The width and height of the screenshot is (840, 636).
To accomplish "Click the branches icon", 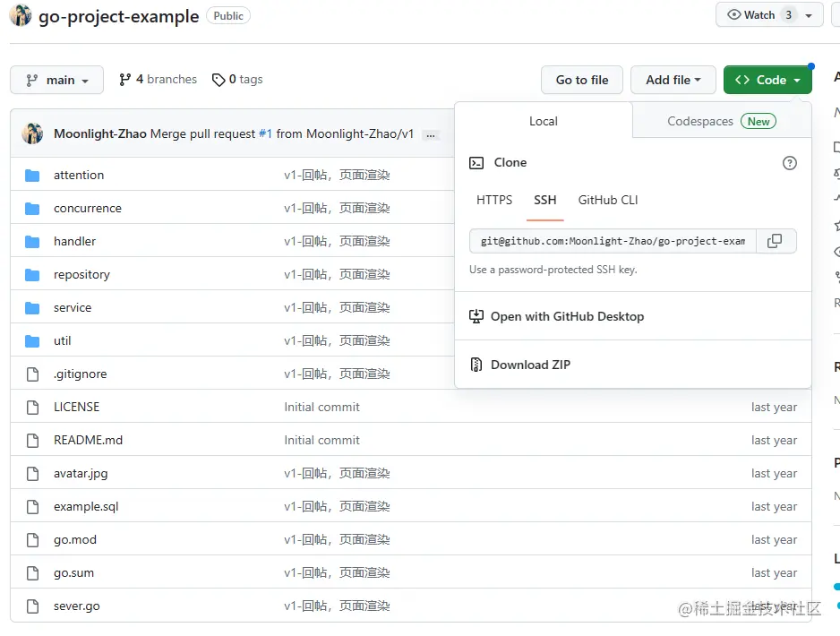I will coord(125,80).
